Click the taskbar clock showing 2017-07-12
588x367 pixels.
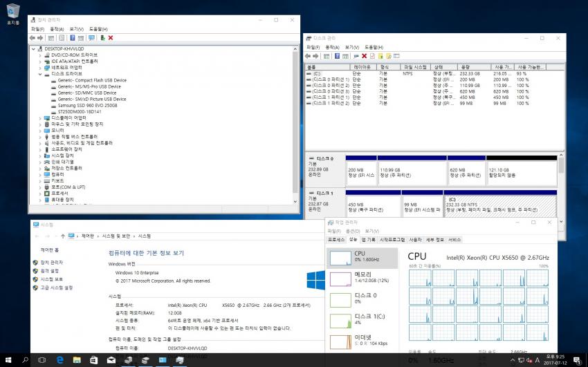pos(555,360)
